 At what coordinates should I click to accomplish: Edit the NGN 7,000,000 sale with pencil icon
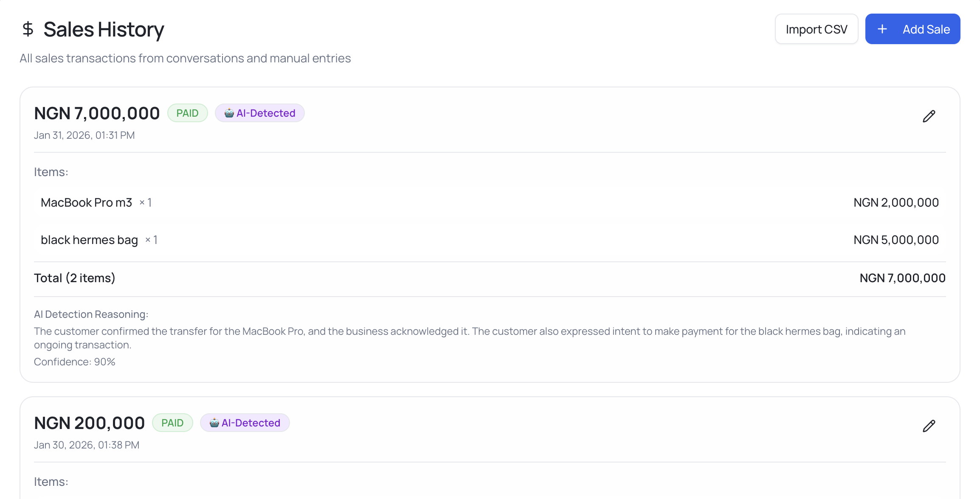(929, 116)
